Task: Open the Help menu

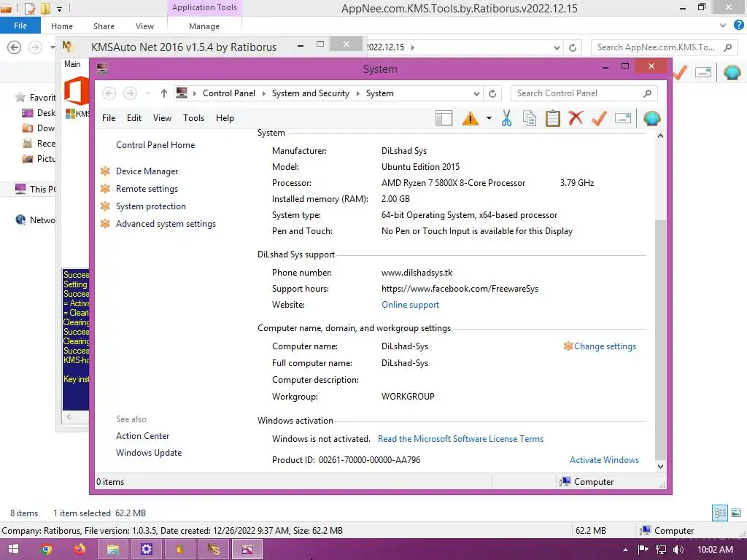Action: pyautogui.click(x=225, y=118)
